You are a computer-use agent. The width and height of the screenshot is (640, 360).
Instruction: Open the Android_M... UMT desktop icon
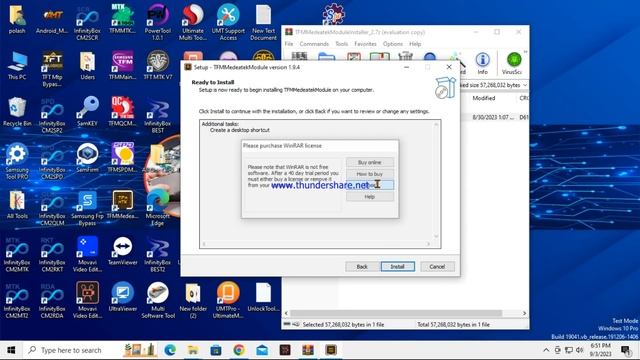52,20
